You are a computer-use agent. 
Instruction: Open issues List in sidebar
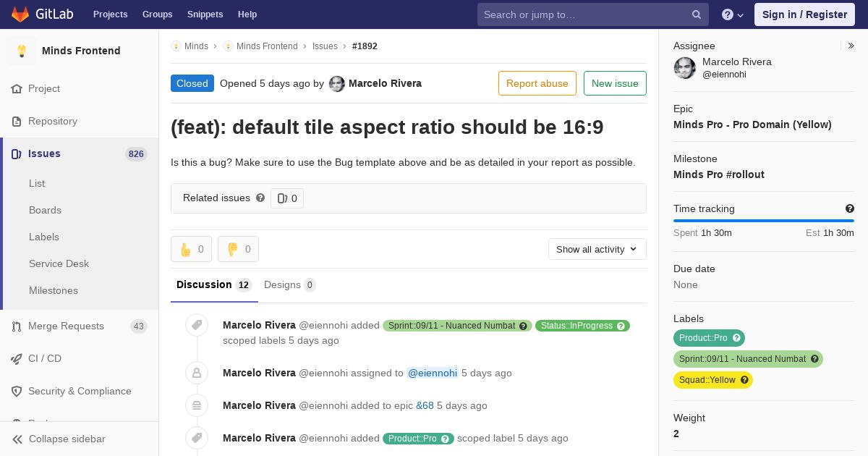coord(37,183)
